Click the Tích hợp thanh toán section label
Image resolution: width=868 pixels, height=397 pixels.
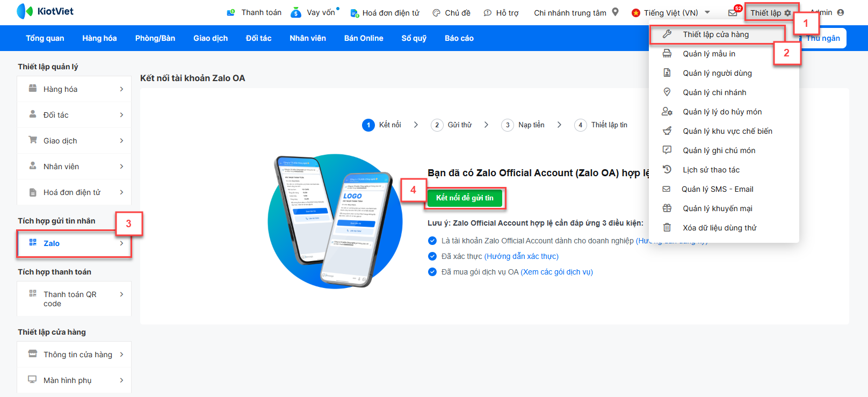[54, 272]
